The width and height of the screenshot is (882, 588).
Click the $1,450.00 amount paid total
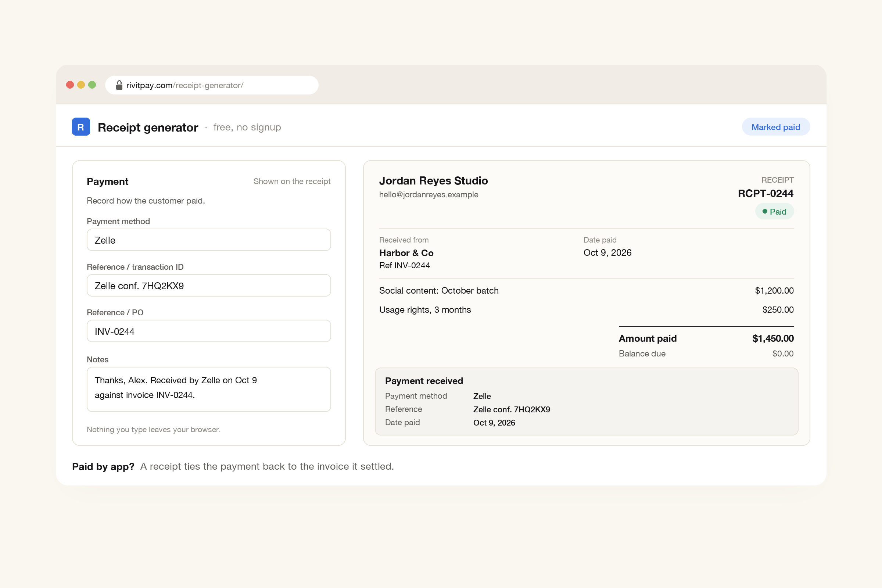tap(772, 338)
